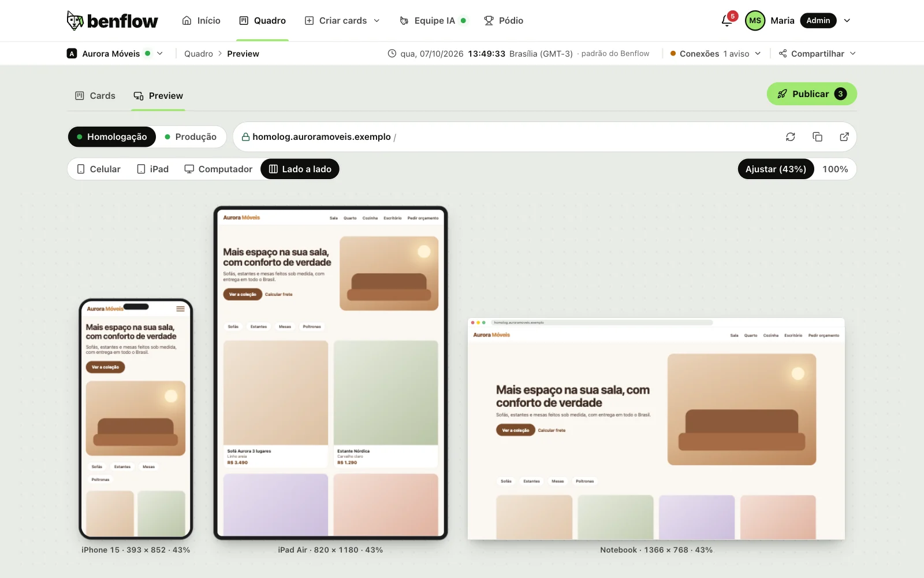The height and width of the screenshot is (578, 924).
Task: Select Computador device view
Action: click(x=218, y=169)
